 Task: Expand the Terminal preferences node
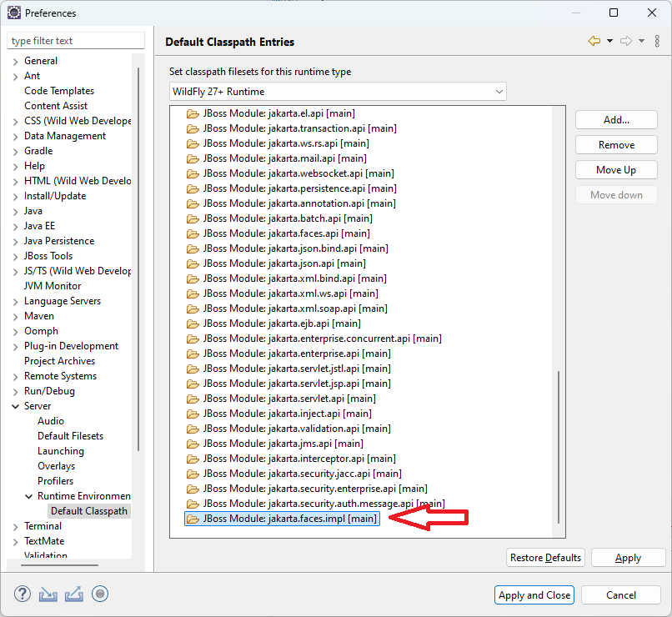pos(16,527)
